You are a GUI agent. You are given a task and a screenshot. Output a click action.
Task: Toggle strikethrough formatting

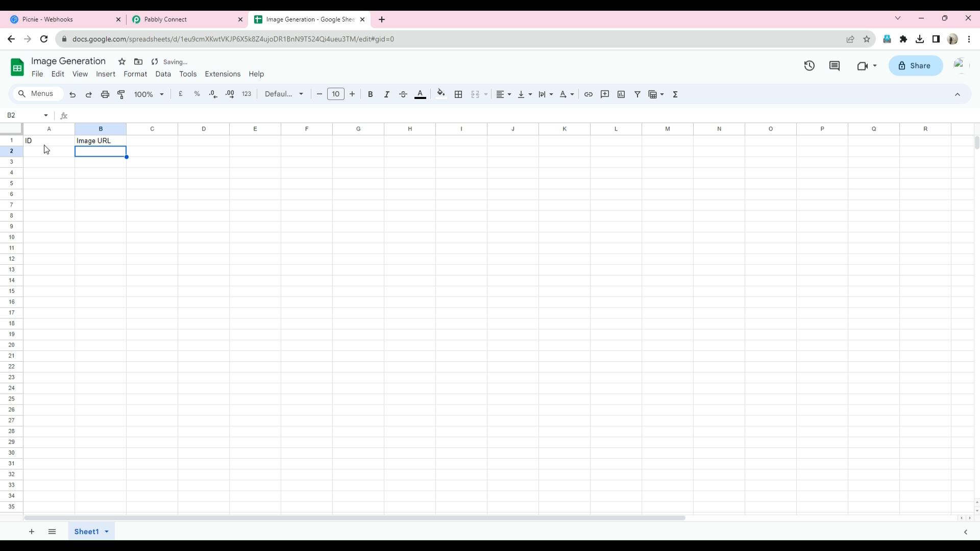click(x=403, y=94)
